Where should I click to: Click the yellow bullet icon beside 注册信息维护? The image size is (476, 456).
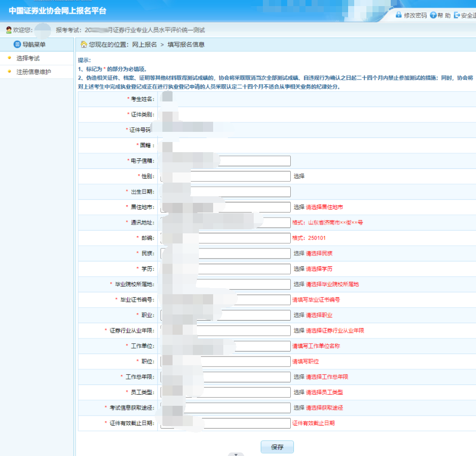coord(9,71)
